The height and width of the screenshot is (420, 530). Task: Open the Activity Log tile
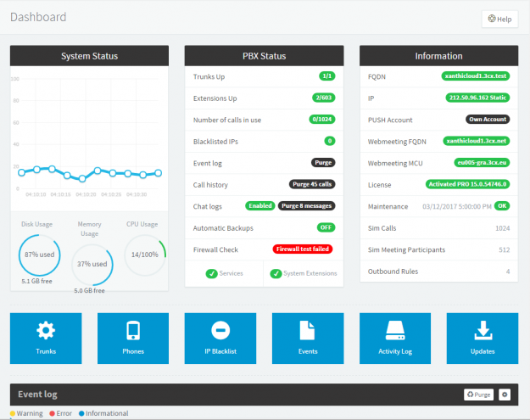pos(395,337)
